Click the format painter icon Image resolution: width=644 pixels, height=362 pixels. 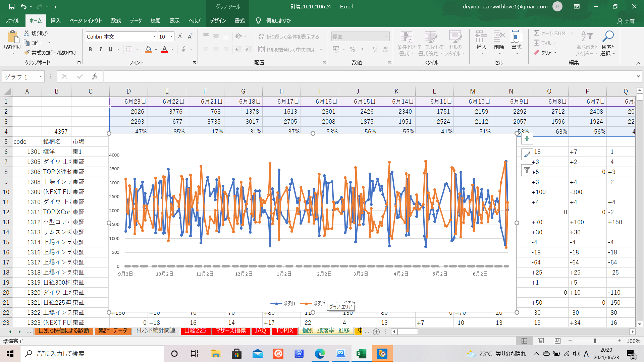coord(27,53)
